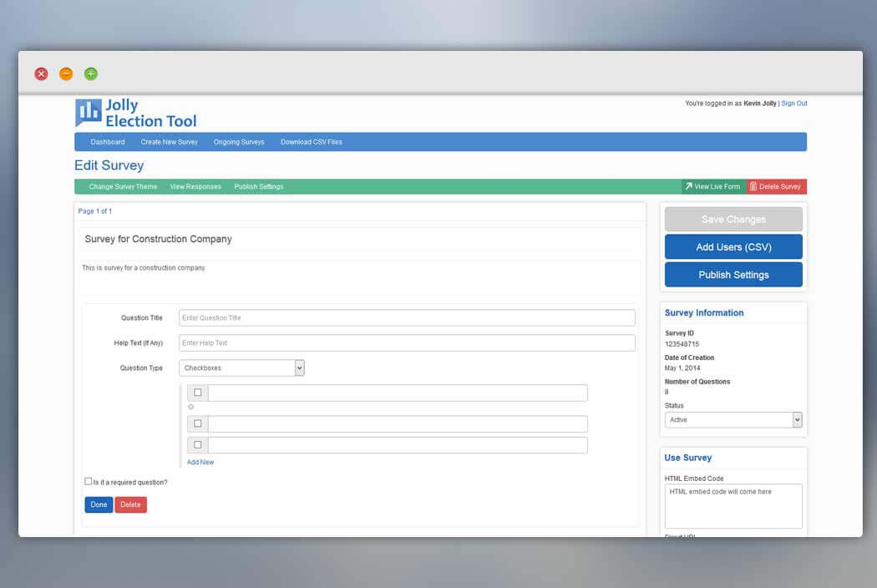The image size is (877, 588).
Task: Click the blue Done button
Action: pos(99,504)
